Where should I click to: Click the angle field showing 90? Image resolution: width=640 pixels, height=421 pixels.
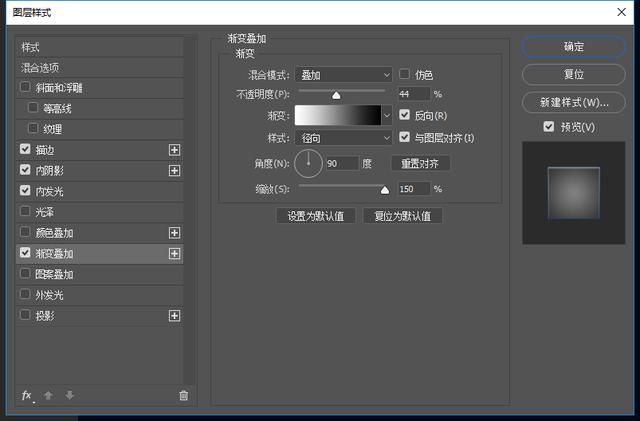click(342, 163)
